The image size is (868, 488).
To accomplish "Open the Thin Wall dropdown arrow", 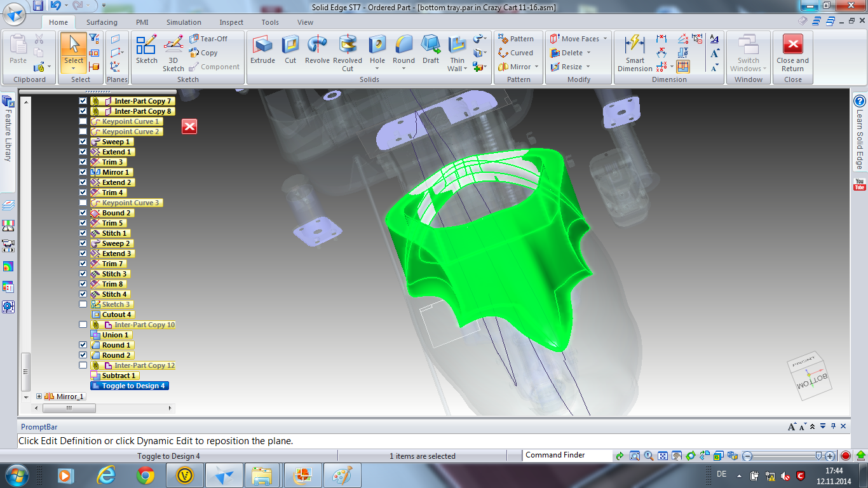I will [x=466, y=69].
